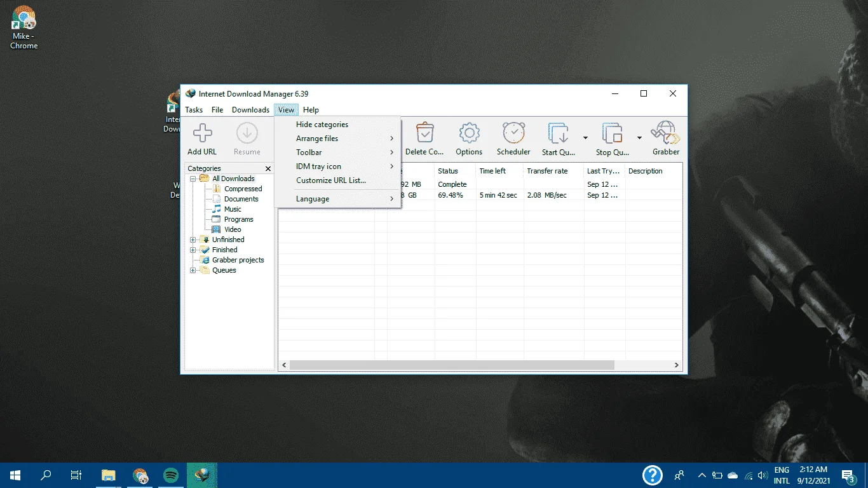Click the Internet Download Manager taskbar icon
Image resolution: width=868 pixels, height=488 pixels.
[202, 475]
